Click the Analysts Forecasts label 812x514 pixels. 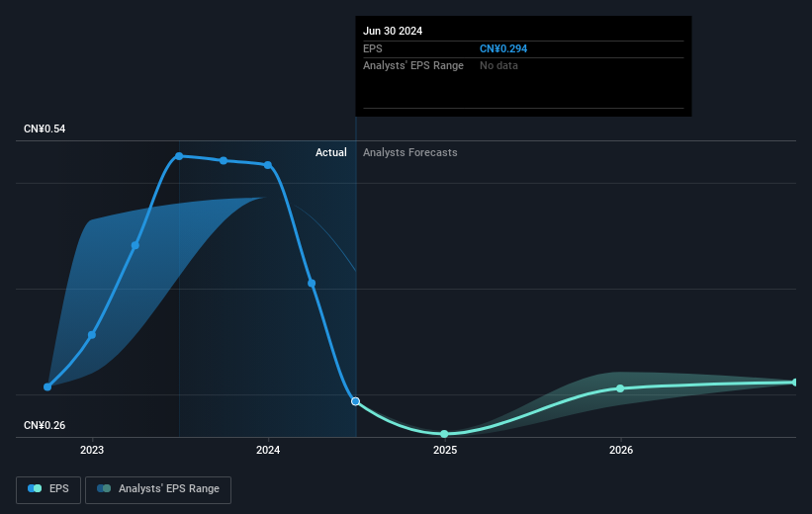(410, 152)
